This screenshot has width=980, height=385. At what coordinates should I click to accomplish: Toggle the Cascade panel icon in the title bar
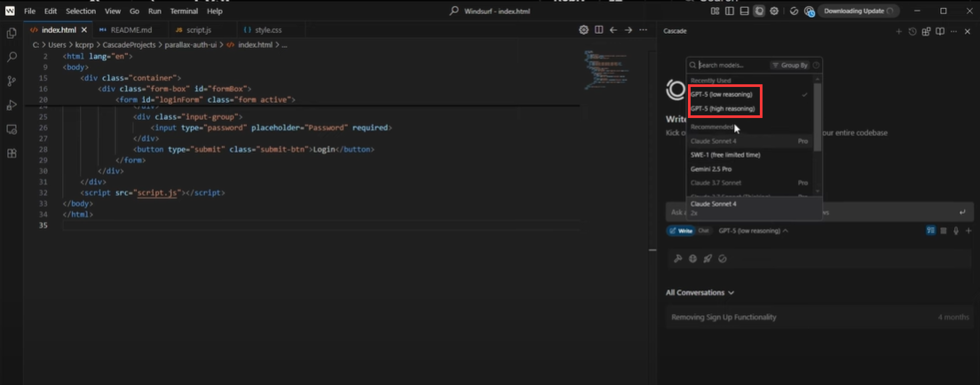point(759,11)
